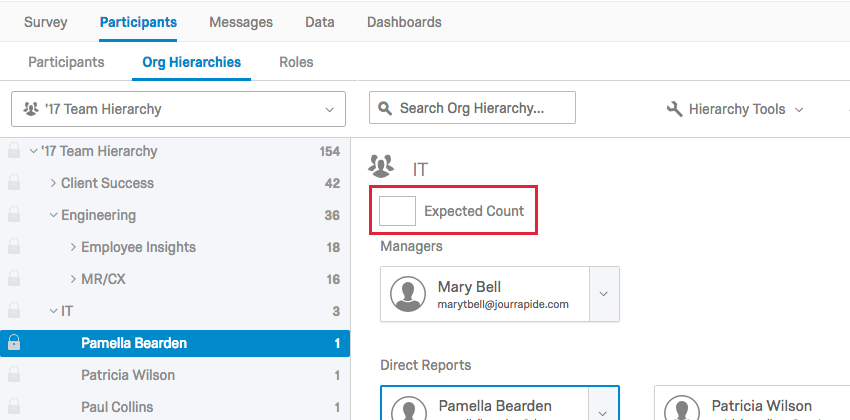Click the IT group people icon
This screenshot has height=420, width=850.
[381, 166]
